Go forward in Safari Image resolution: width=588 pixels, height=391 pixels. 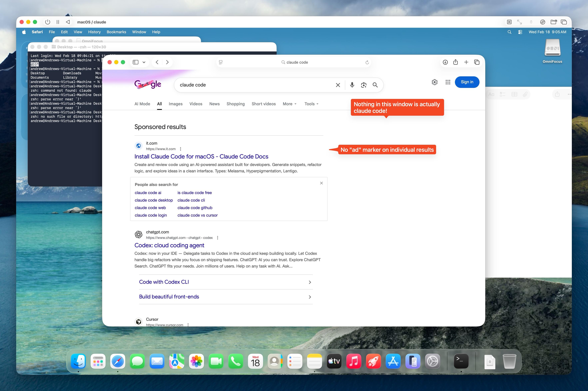pyautogui.click(x=167, y=62)
